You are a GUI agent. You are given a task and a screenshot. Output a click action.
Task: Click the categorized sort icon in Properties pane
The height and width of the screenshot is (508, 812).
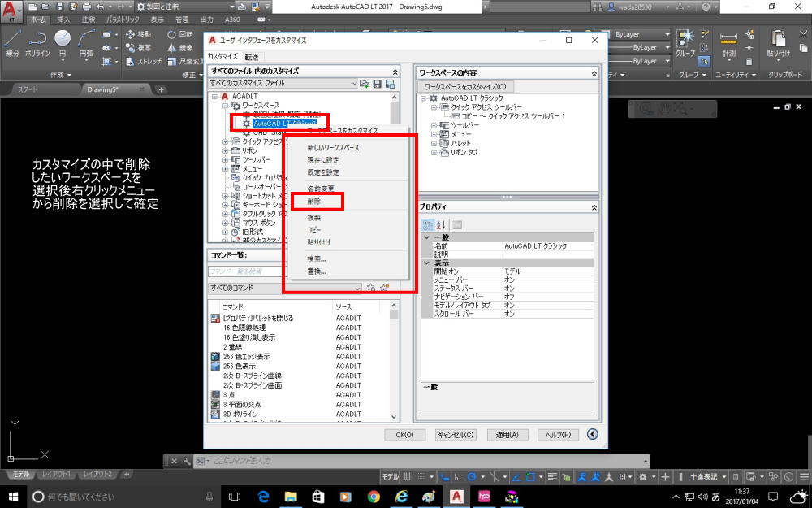(x=428, y=225)
